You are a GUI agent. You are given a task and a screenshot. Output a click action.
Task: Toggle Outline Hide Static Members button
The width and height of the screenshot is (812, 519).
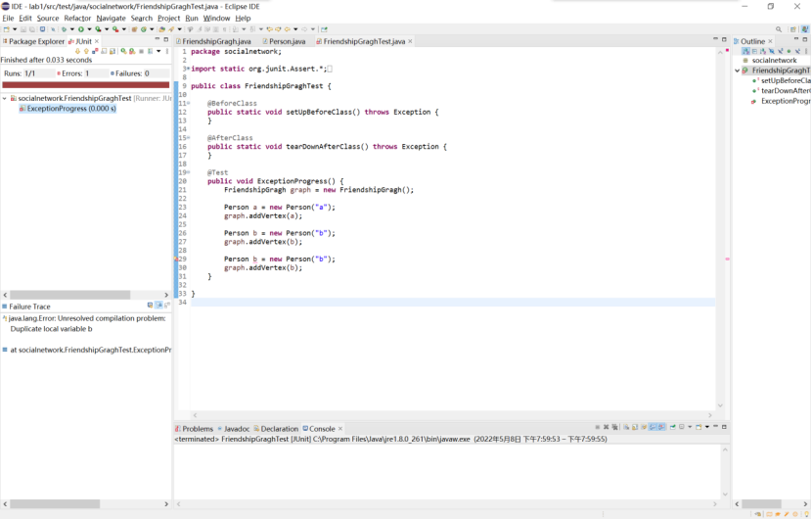pos(780,51)
